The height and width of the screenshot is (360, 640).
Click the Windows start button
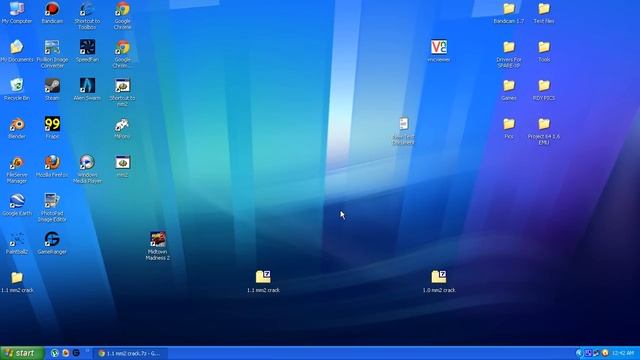tap(22, 353)
